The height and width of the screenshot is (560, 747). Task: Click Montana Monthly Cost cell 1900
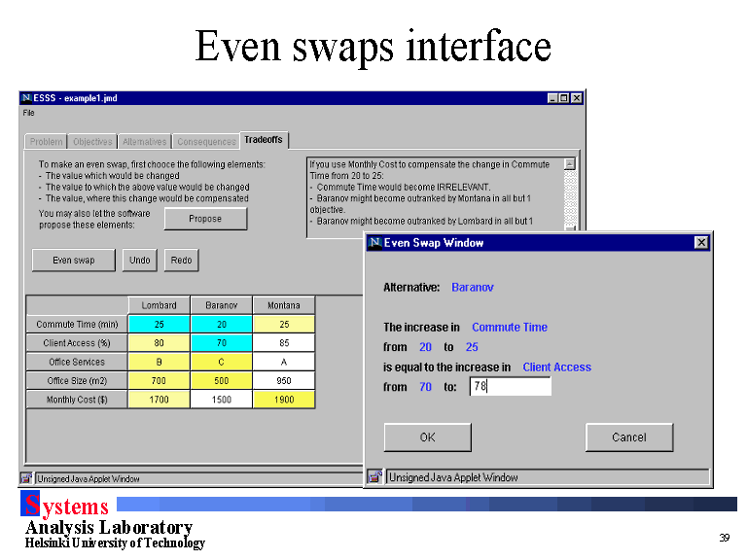[x=283, y=400]
